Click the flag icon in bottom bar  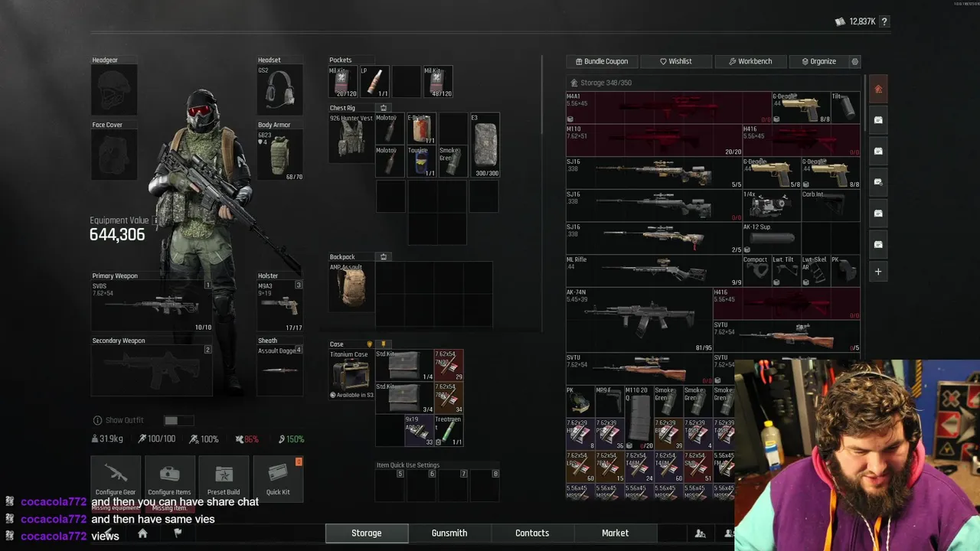[178, 533]
